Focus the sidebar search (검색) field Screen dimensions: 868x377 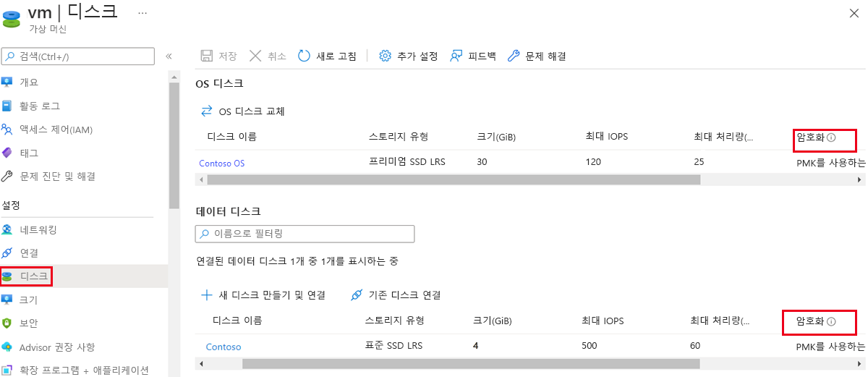tap(80, 56)
